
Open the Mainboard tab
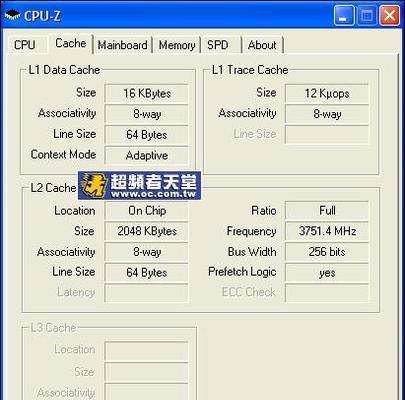coord(122,45)
